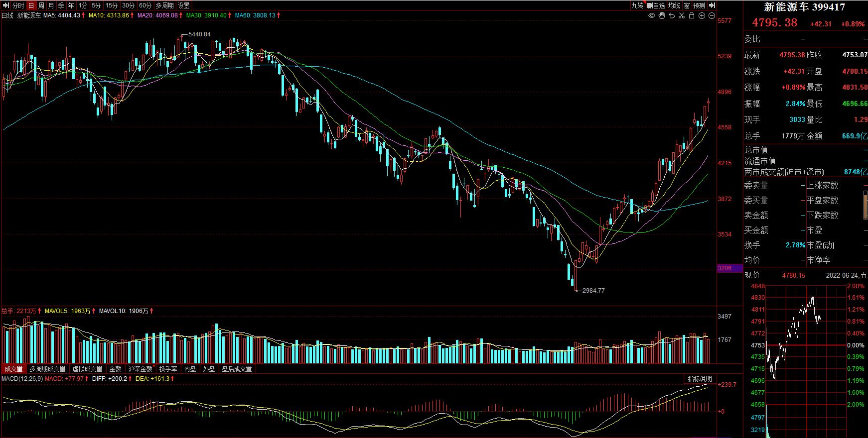
Task: Select the 周 weekly period tab
Action: (x=41, y=5)
